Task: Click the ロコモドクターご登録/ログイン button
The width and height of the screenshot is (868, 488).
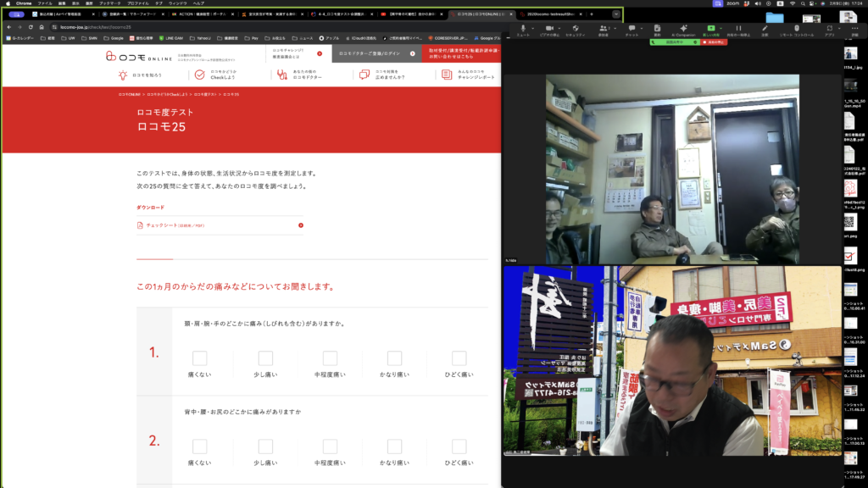Action: point(376,53)
